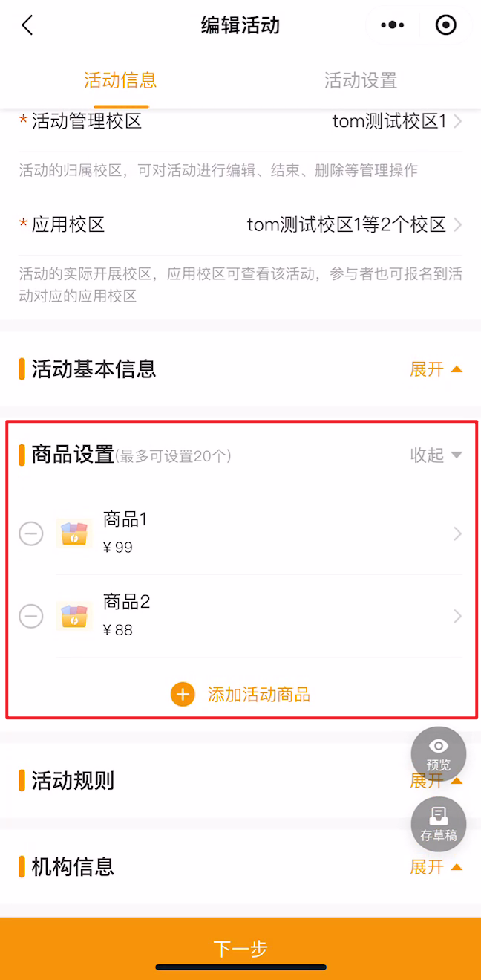The width and height of the screenshot is (481, 980).
Task: Open the three-dot more menu
Action: [392, 25]
